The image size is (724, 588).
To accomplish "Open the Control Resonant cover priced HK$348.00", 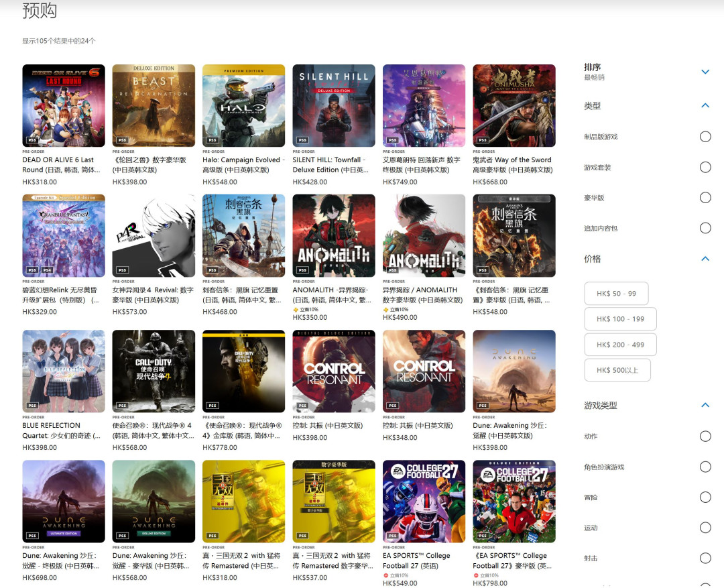I will (x=424, y=371).
